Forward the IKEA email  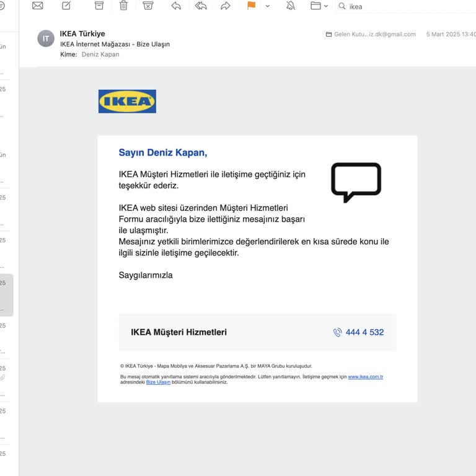coord(225,6)
